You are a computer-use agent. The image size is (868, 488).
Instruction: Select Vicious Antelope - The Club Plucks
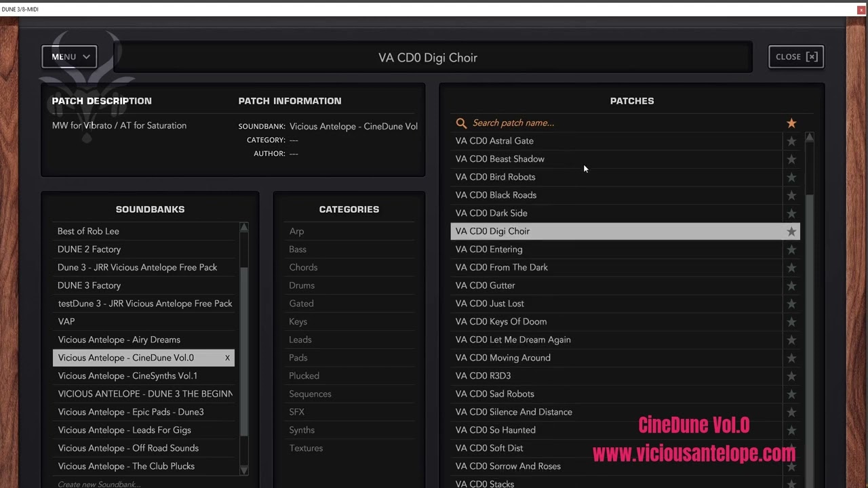144,466
